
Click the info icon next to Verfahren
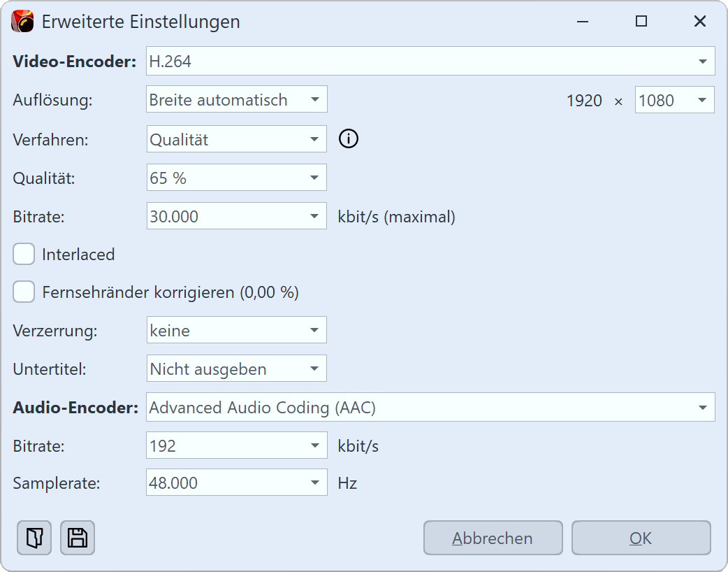348,139
